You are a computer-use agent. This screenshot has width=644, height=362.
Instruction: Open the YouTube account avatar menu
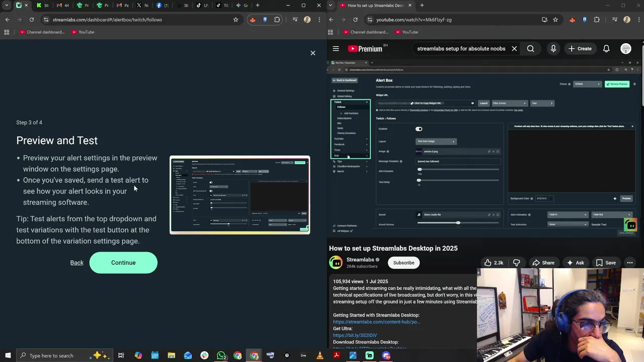(x=626, y=49)
